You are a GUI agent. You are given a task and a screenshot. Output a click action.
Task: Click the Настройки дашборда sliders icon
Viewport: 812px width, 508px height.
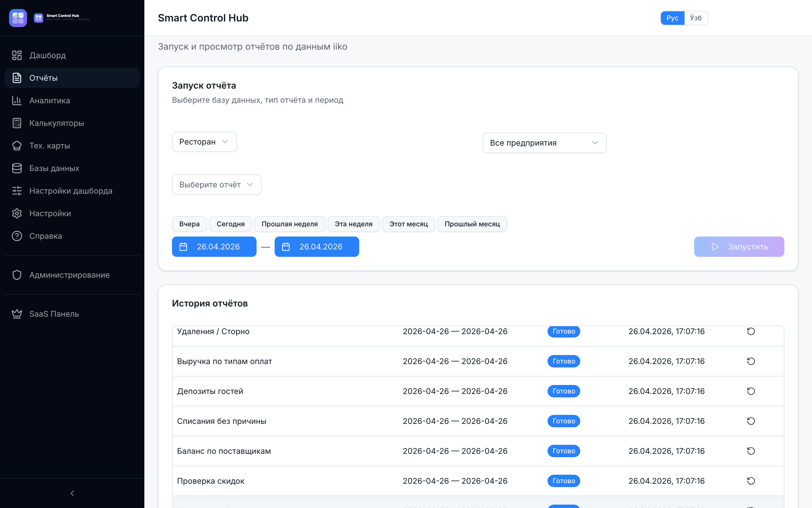(17, 191)
